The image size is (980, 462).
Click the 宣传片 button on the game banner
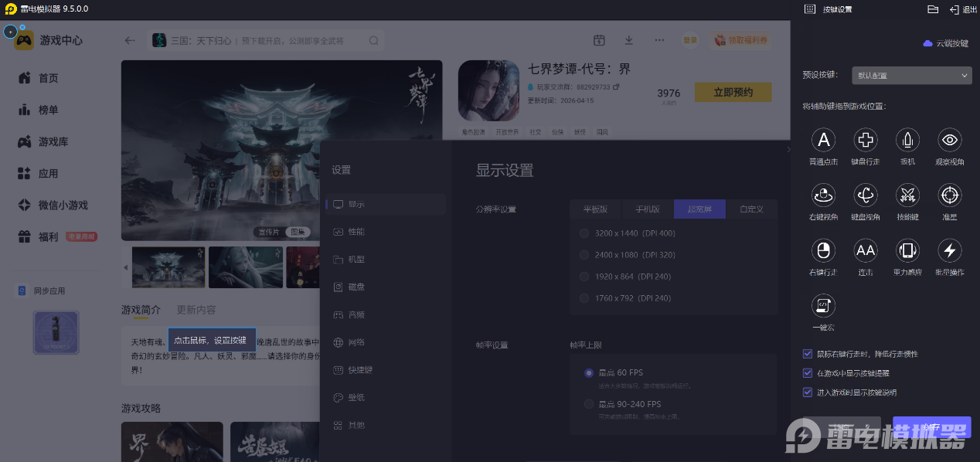[269, 232]
